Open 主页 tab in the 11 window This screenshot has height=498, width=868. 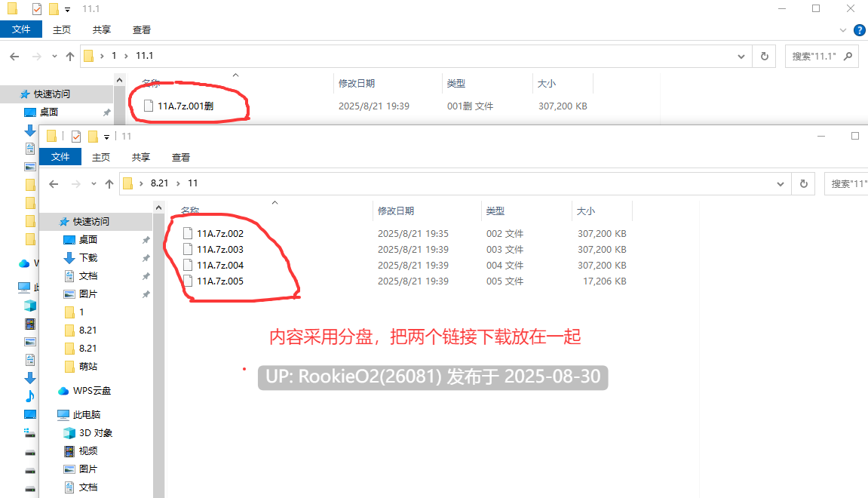pos(101,157)
